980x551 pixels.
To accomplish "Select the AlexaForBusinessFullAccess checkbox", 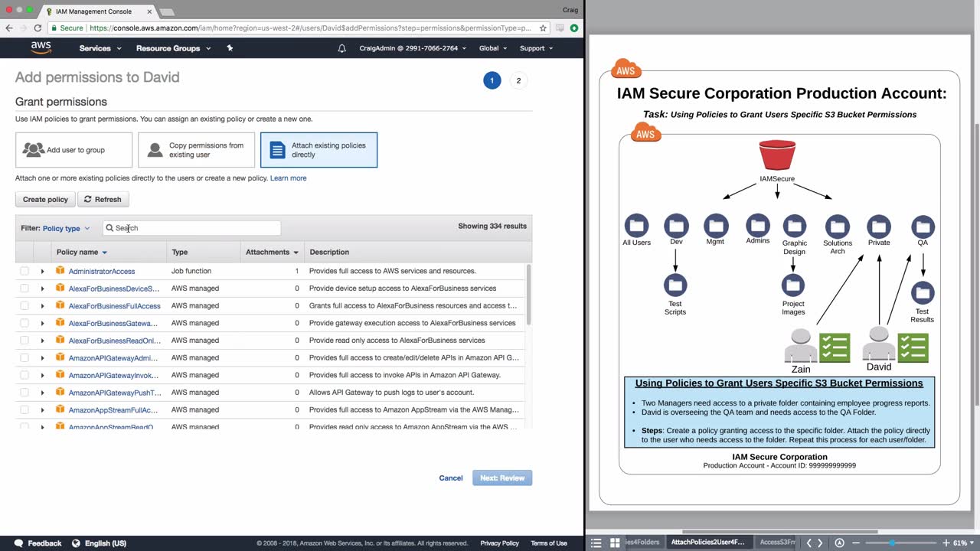I will coord(24,305).
